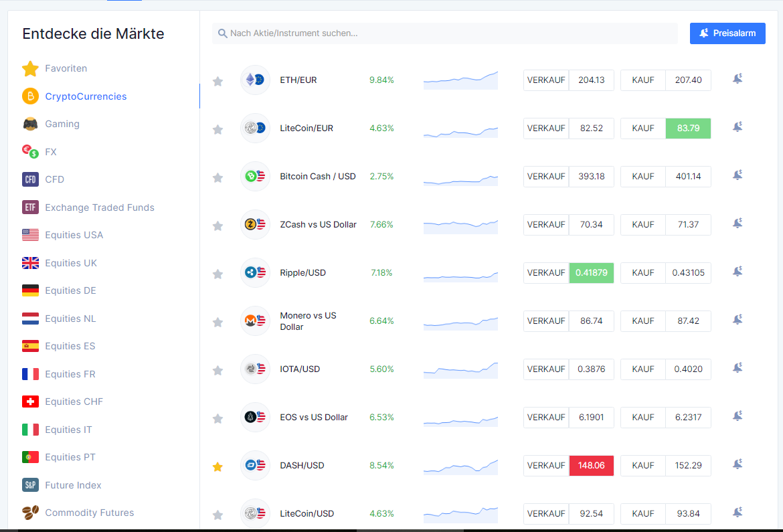Set price alert bell for EOS vs US Dollar
The height and width of the screenshot is (532, 783).
pyautogui.click(x=737, y=416)
